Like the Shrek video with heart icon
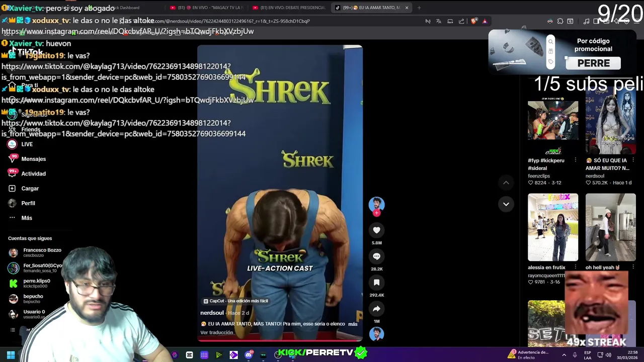The height and width of the screenshot is (362, 644). tap(376, 230)
